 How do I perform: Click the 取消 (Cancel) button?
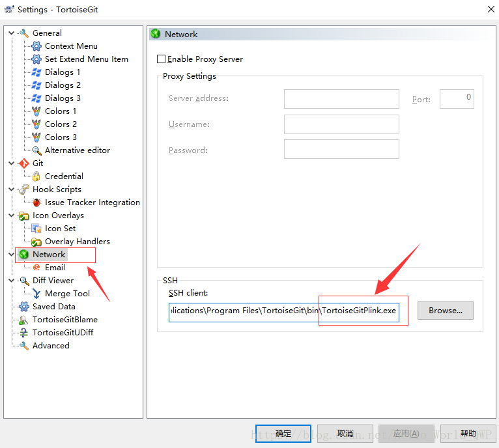[345, 434]
